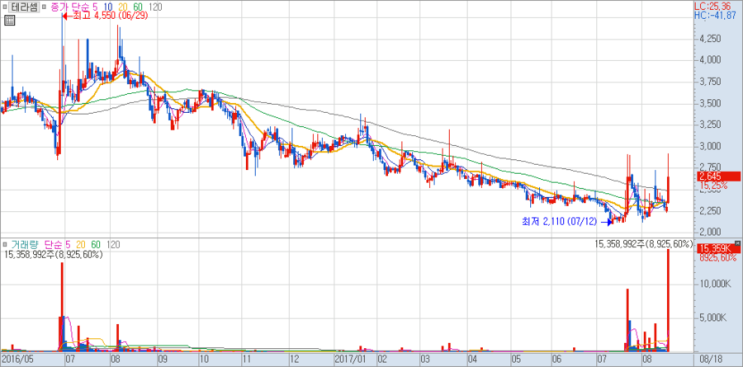Click the red 8925.60% volume axis label
Screen dimensions: 743x367
tap(717, 258)
